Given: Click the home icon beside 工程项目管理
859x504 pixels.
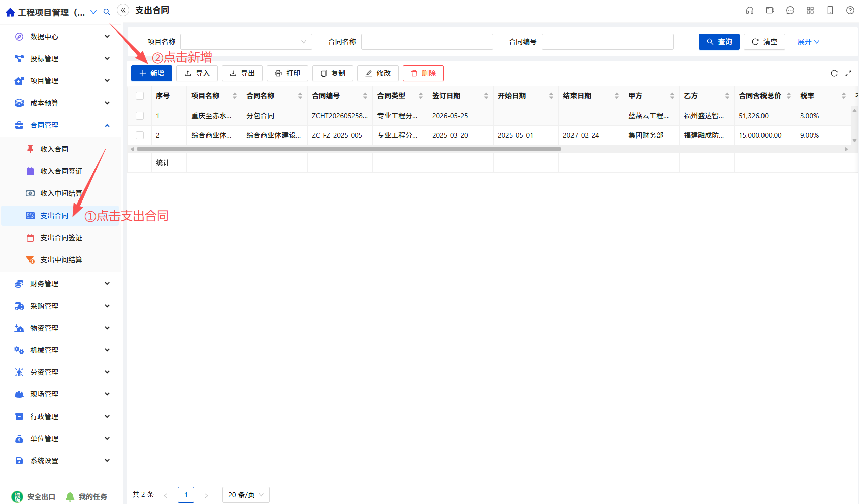Looking at the screenshot, I should click(x=10, y=12).
